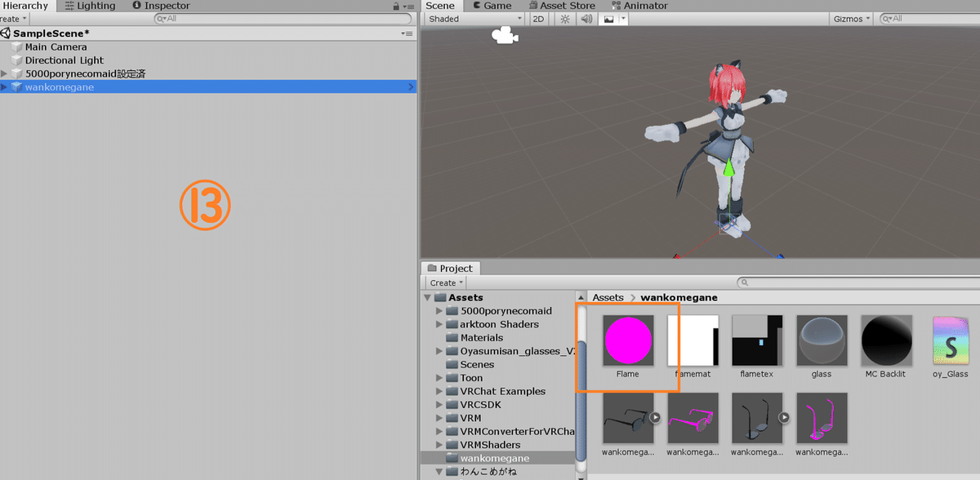The height and width of the screenshot is (480, 980).
Task: Expand the arktoon Shaders folder arrow
Action: click(439, 324)
